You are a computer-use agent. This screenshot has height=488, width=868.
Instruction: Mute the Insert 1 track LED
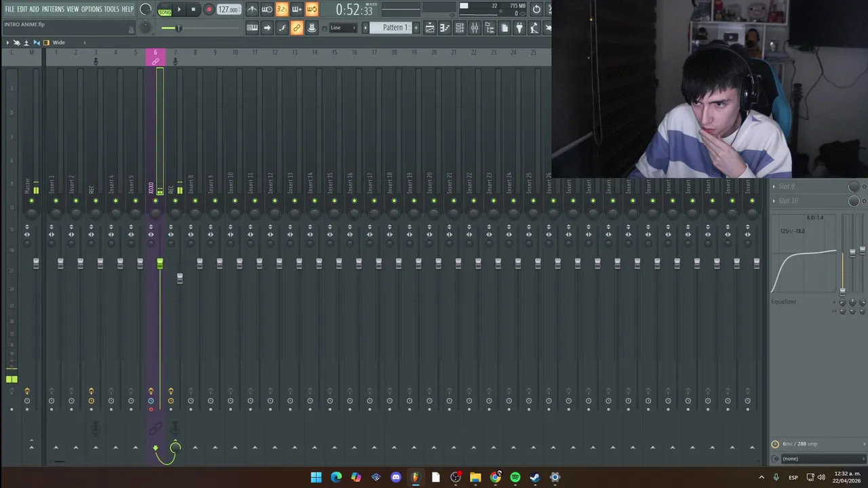coord(56,201)
